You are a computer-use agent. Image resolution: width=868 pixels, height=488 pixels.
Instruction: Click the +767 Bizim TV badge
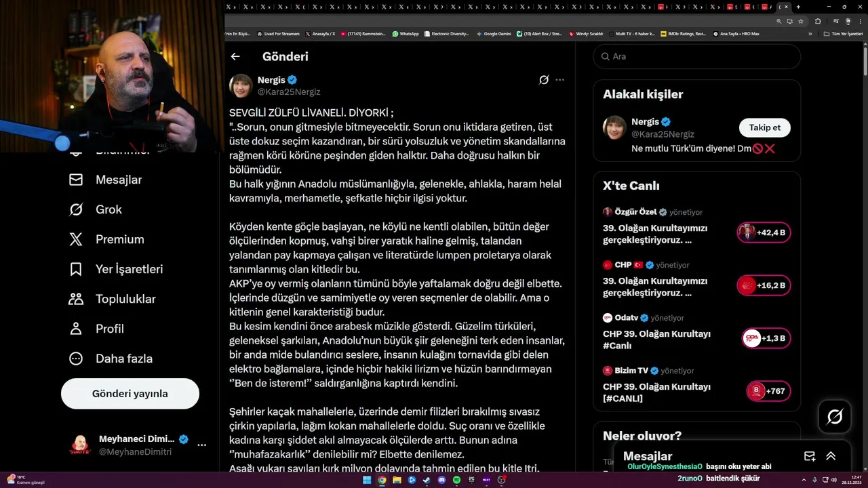pos(768,391)
